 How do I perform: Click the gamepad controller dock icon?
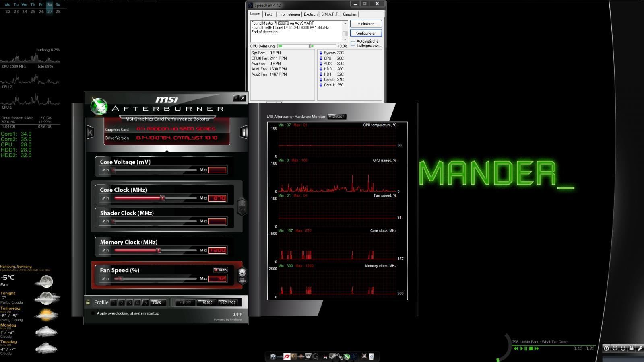326,357
